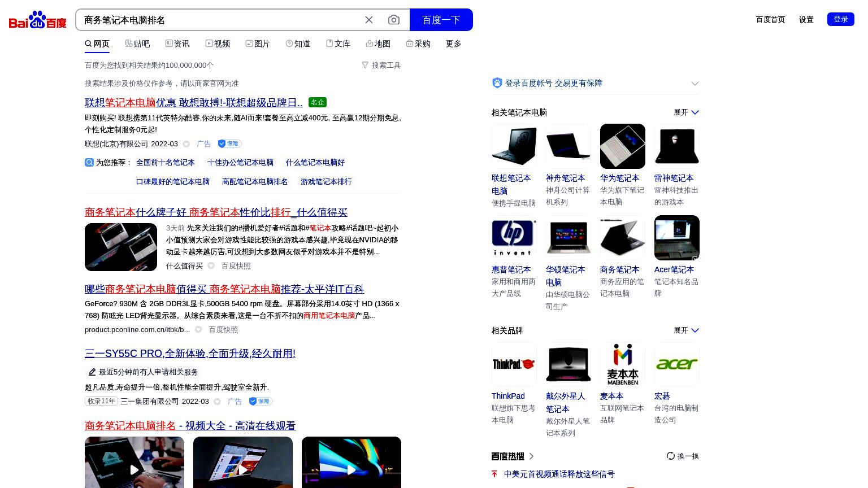868x488 pixels.
Task: Open suggestion 高配笔记本电脑排名
Action: [x=255, y=181]
